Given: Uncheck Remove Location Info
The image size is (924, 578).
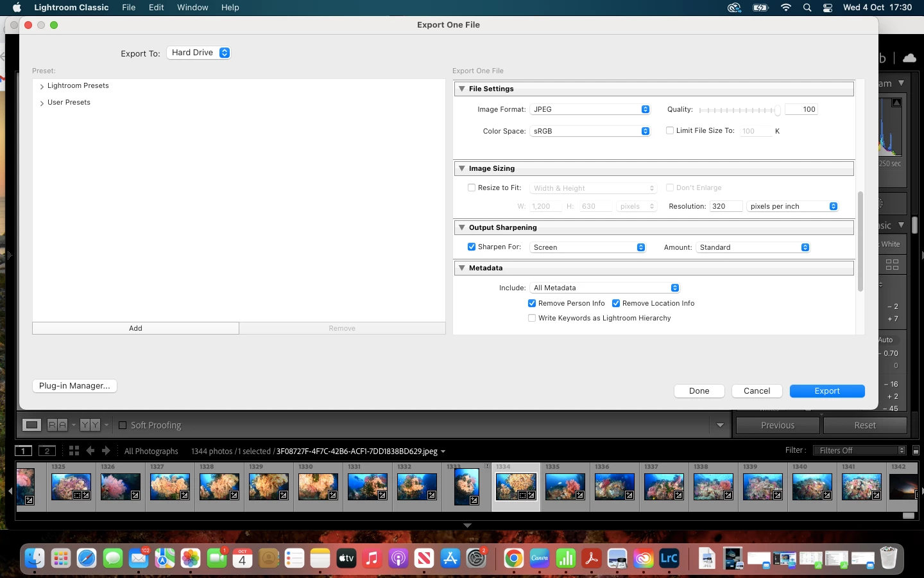Looking at the screenshot, I should point(616,303).
